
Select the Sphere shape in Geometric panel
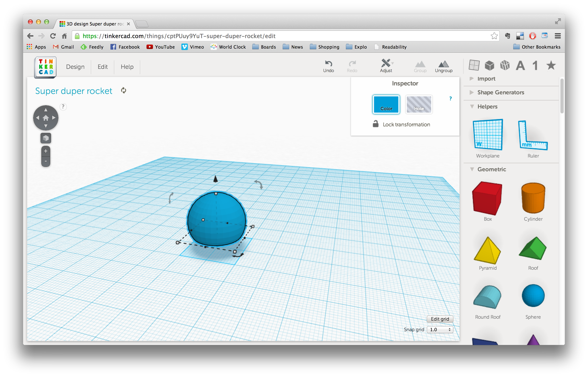(533, 296)
